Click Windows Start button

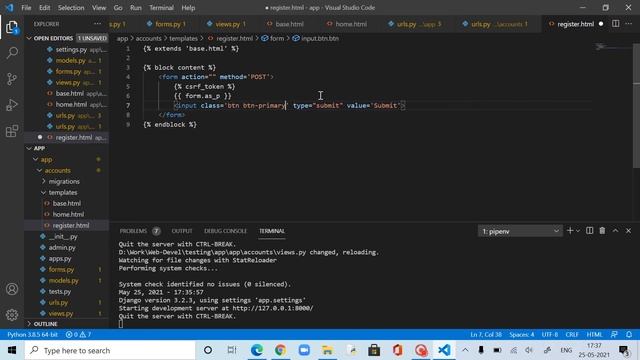pos(12,350)
